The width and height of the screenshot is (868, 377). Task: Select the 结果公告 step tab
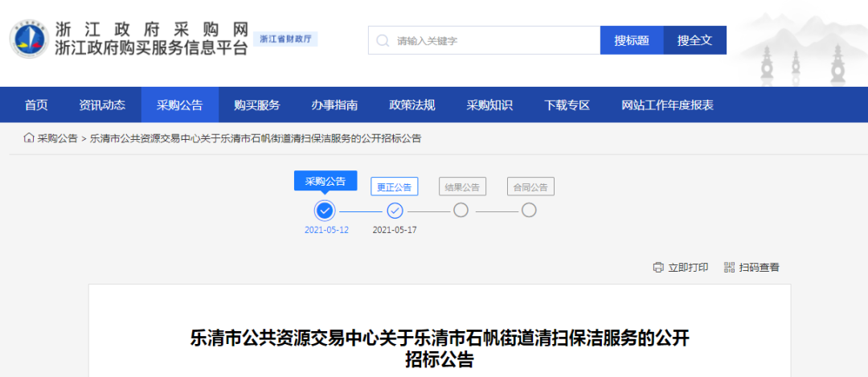tap(462, 187)
